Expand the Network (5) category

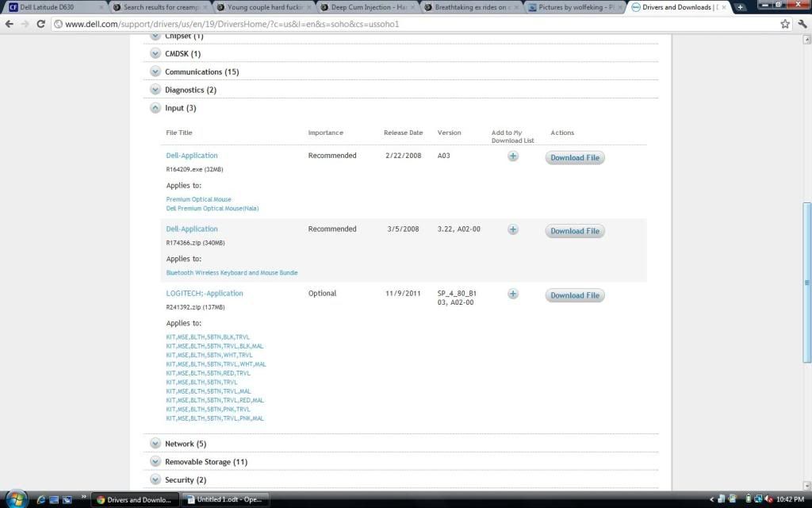155,443
